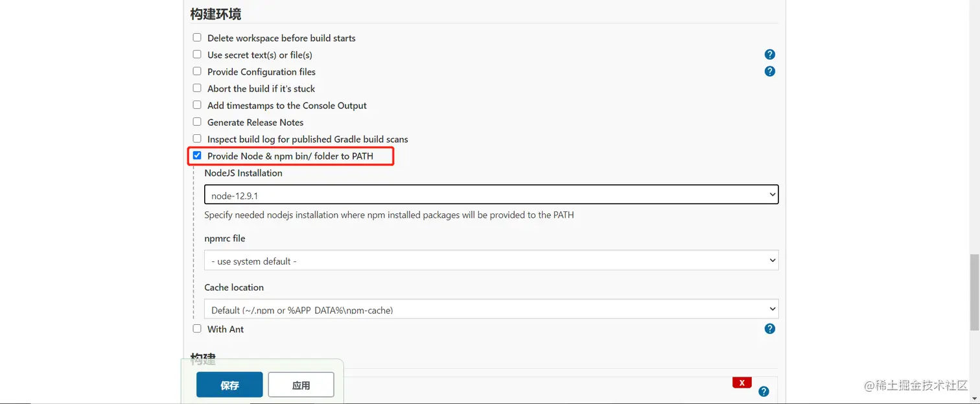Click the 构建环境 section heading

pyautogui.click(x=216, y=14)
